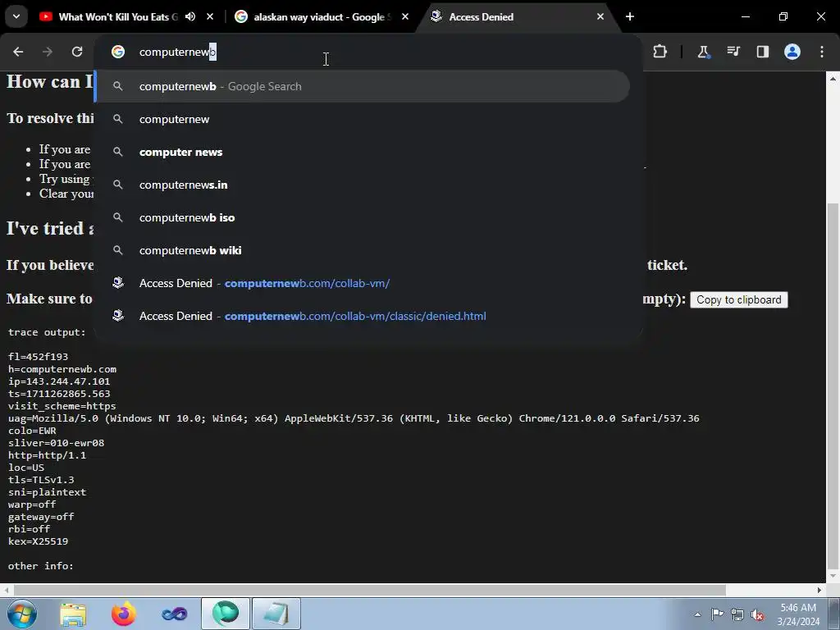Image resolution: width=840 pixels, height=630 pixels.
Task: Minimize the browser window
Action: 745,16
